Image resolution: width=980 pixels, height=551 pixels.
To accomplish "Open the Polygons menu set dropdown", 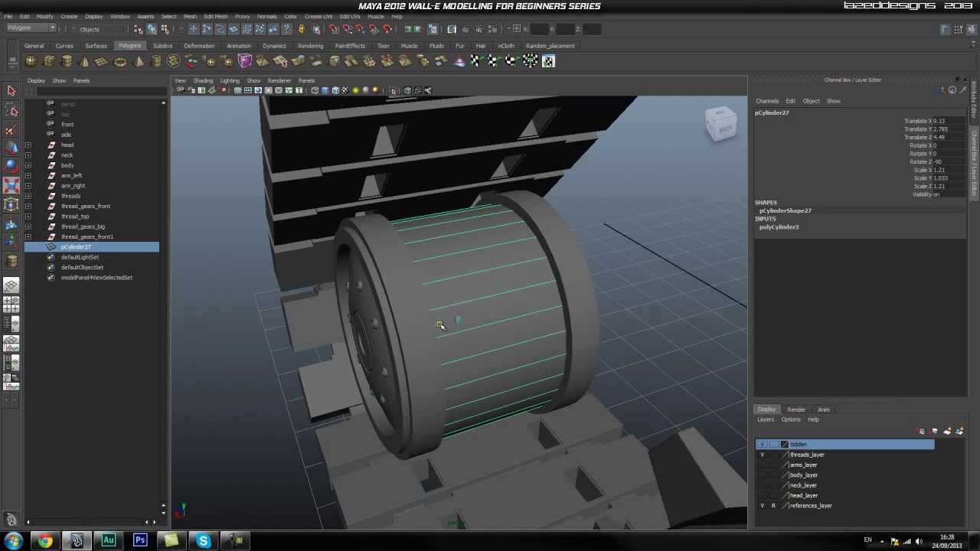I will [x=31, y=29].
